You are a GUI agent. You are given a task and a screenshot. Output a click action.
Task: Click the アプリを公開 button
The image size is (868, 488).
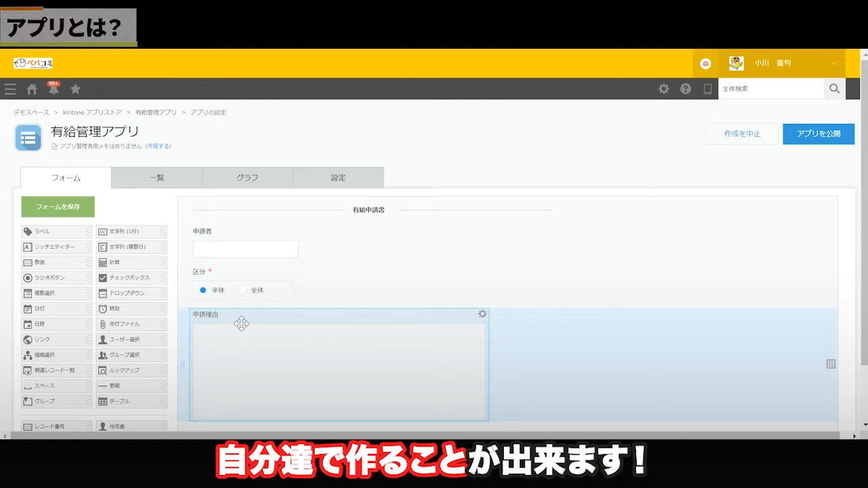click(x=818, y=134)
